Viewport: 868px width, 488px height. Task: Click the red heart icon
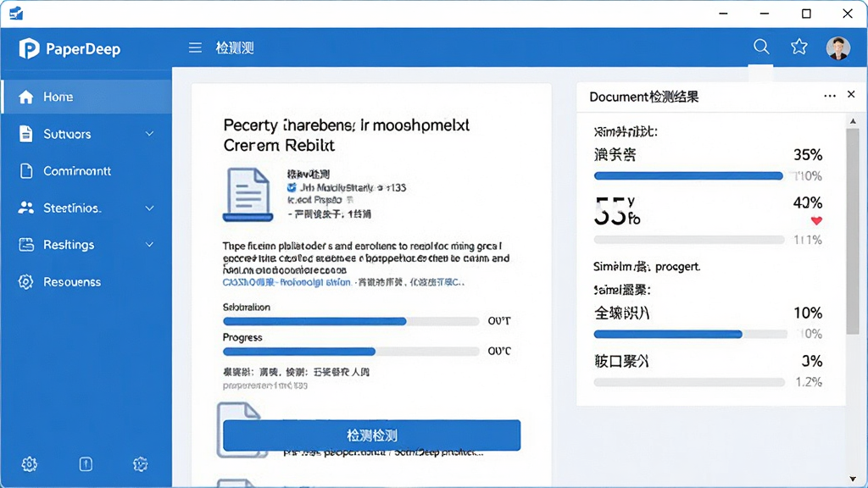[816, 221]
